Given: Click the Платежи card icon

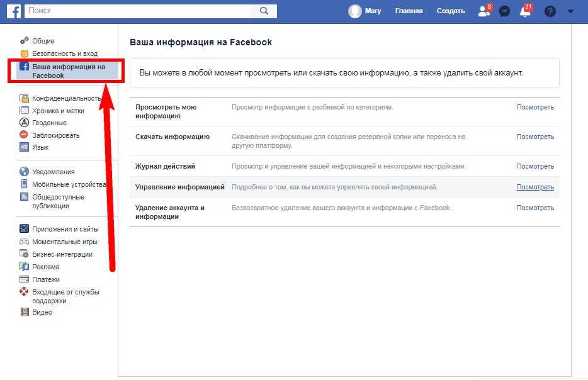Looking at the screenshot, I should point(24,279).
